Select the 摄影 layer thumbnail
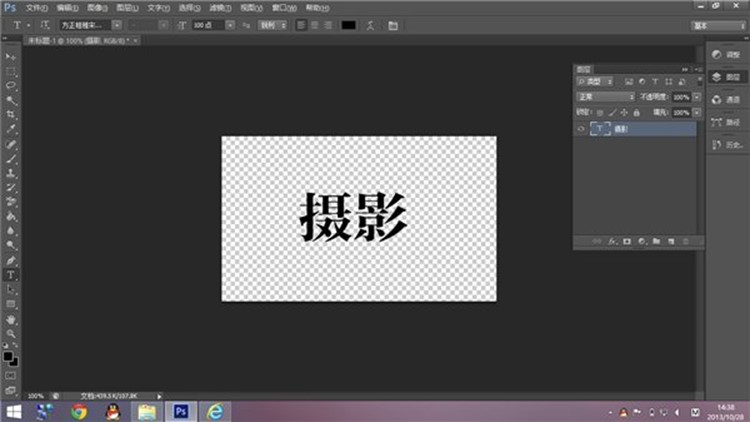 point(600,129)
